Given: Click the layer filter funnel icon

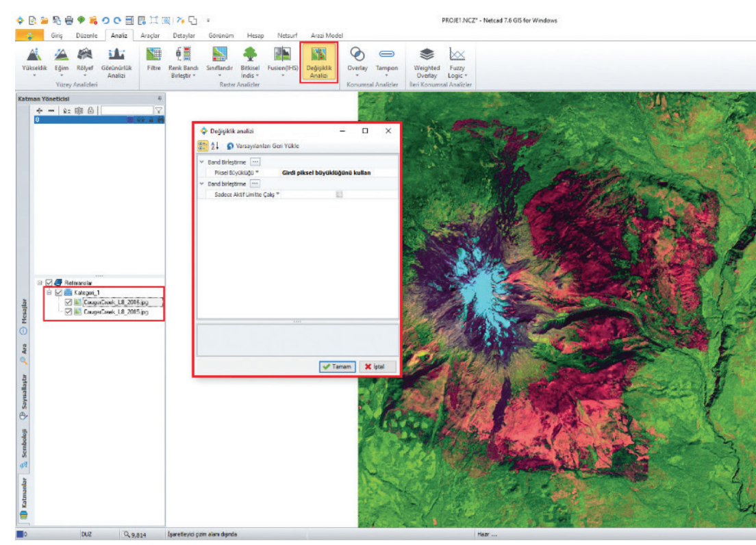Looking at the screenshot, I should pyautogui.click(x=158, y=110).
